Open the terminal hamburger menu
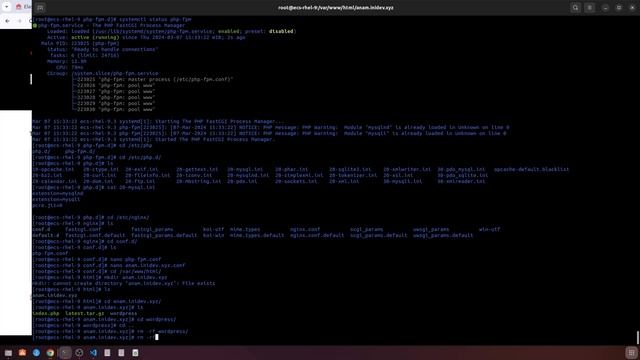 click(590, 7)
